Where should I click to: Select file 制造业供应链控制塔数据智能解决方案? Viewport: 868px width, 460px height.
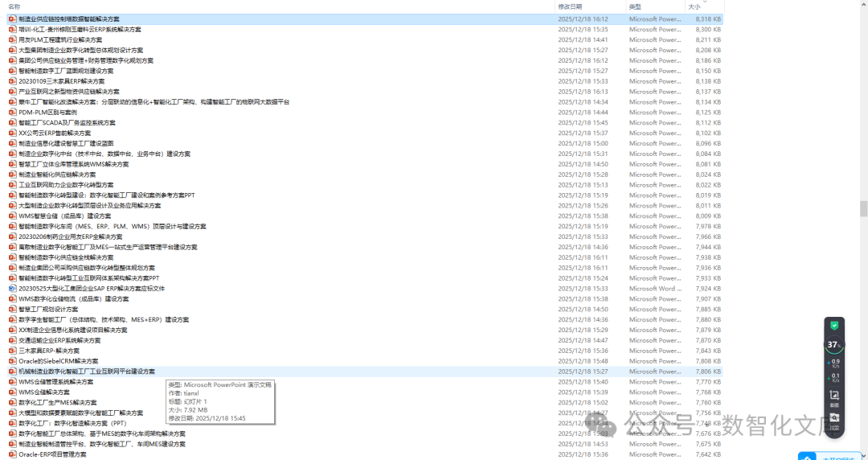pos(68,18)
